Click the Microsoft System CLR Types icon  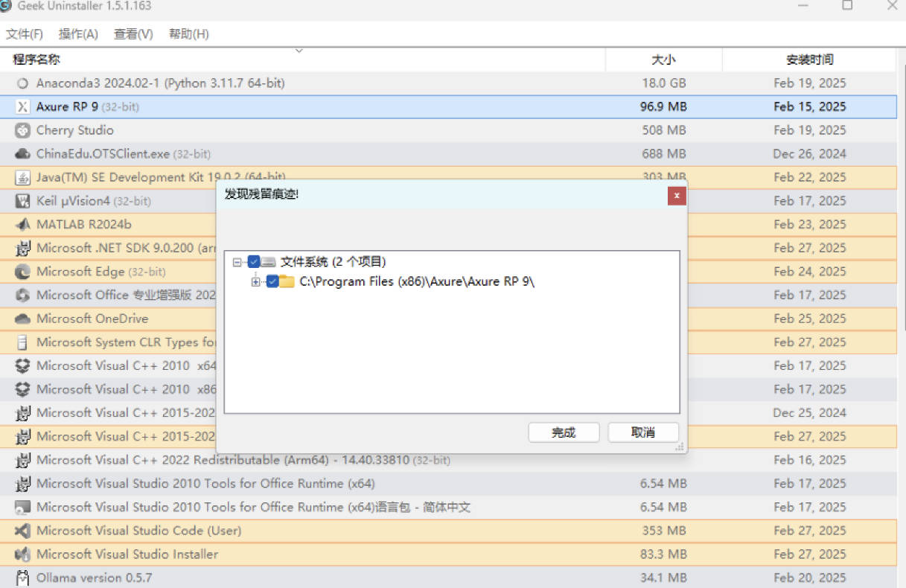tap(22, 342)
